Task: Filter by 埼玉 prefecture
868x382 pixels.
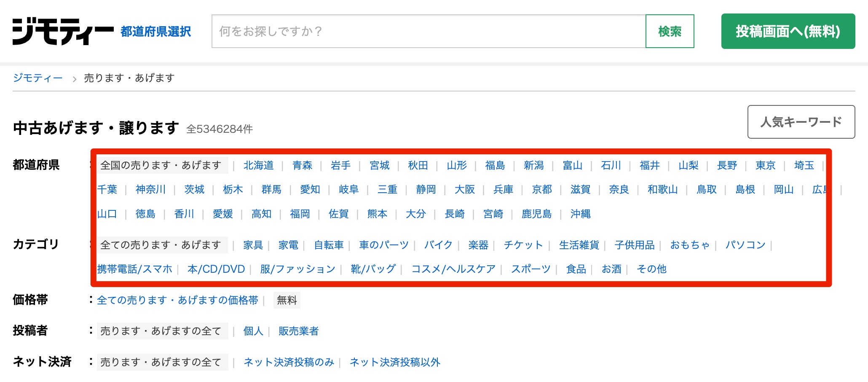Action: (804, 165)
